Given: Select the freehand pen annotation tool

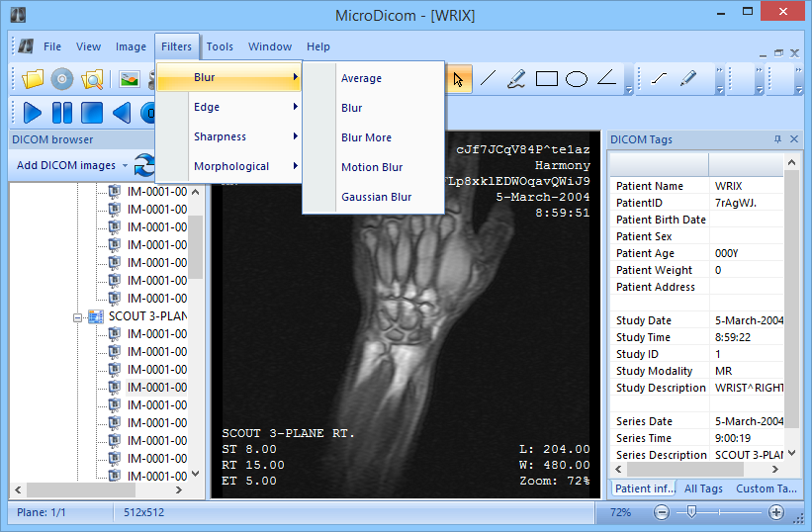Looking at the screenshot, I should click(516, 79).
